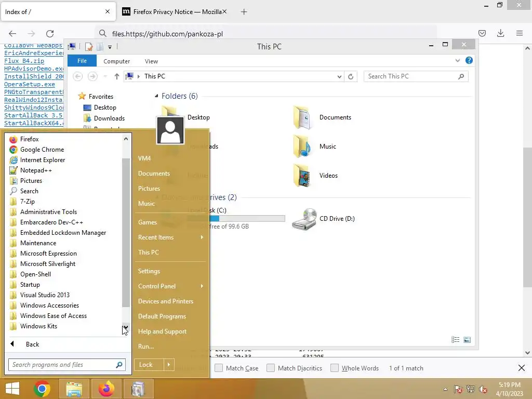The height and width of the screenshot is (399, 532).
Task: Click the Action Center flag tray icon
Action: (x=458, y=390)
